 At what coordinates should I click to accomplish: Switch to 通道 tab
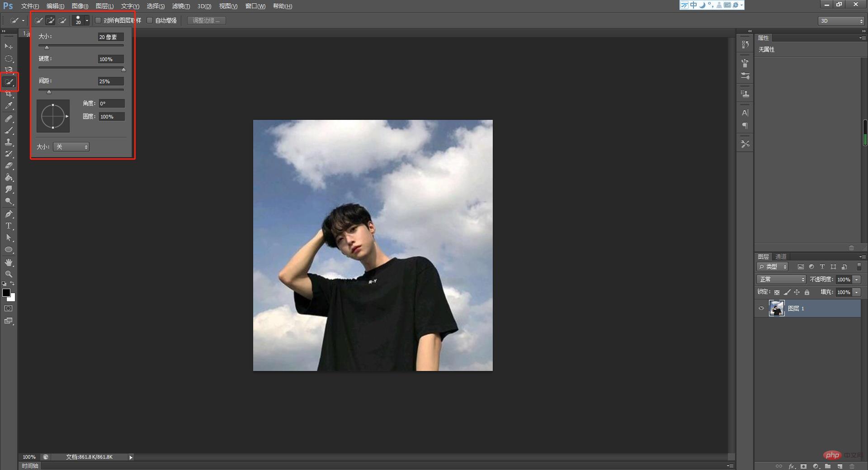point(781,256)
